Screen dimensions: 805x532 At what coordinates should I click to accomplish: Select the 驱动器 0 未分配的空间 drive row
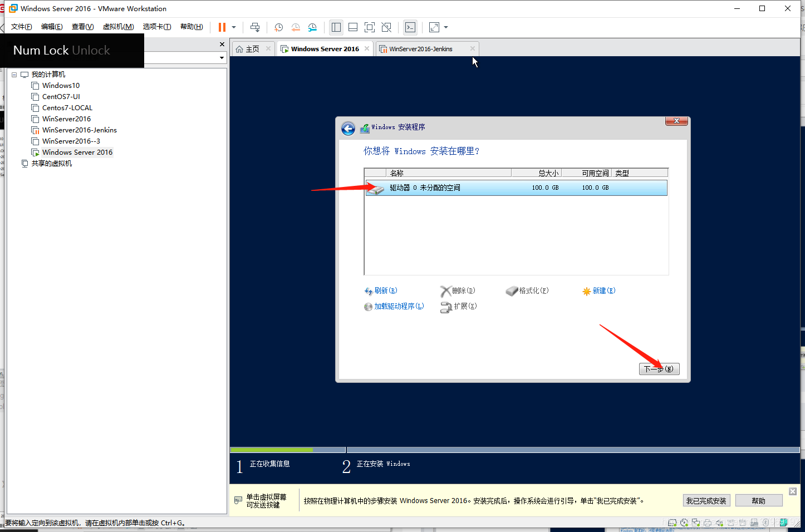516,188
